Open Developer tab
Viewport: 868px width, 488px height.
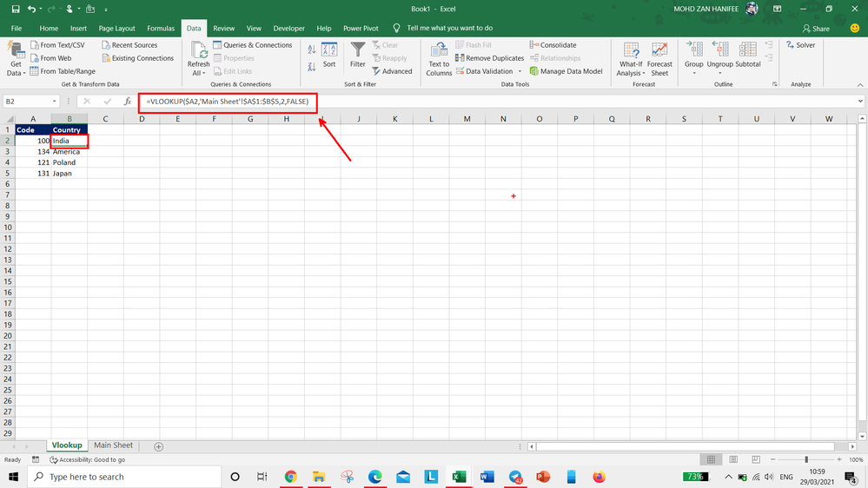click(288, 28)
